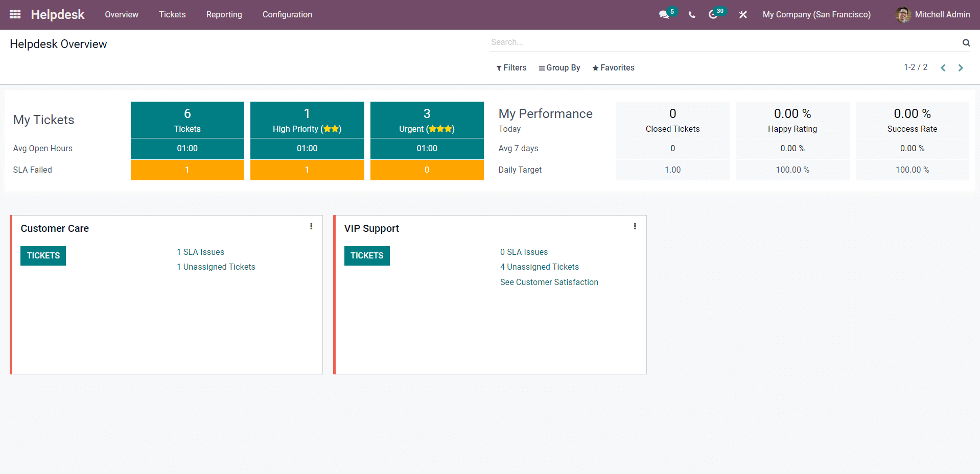Click SLA Failed count under Urgent
This screenshot has height=474, width=980.
[427, 170]
